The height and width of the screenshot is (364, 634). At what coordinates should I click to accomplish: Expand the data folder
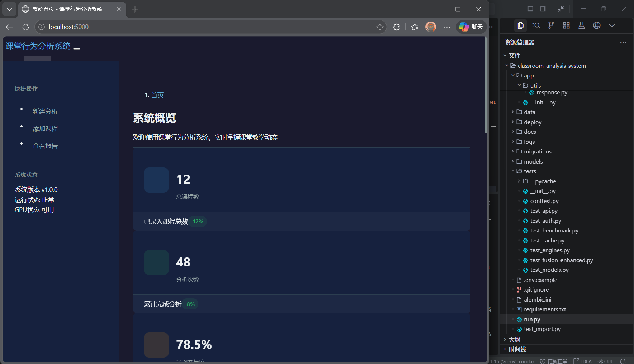click(529, 112)
